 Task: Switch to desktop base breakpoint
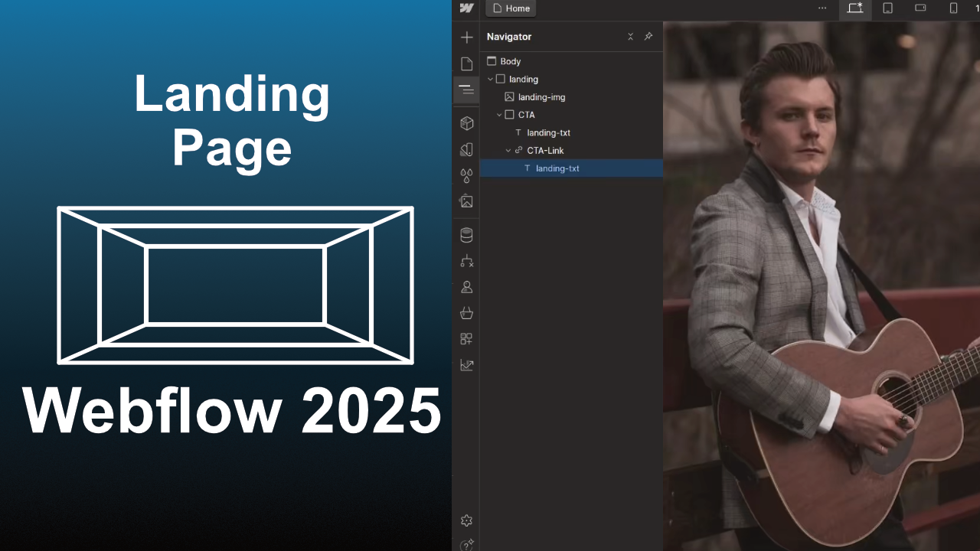point(854,8)
